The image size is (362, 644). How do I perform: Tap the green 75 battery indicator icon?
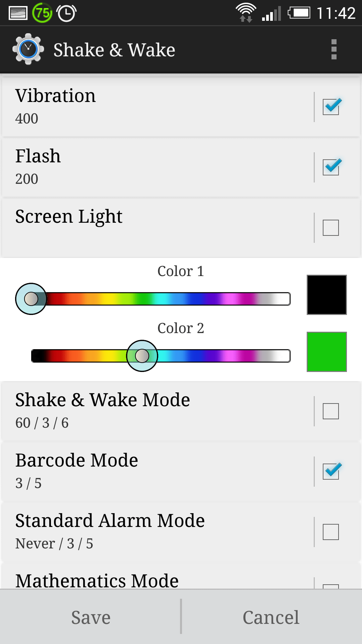point(42,13)
